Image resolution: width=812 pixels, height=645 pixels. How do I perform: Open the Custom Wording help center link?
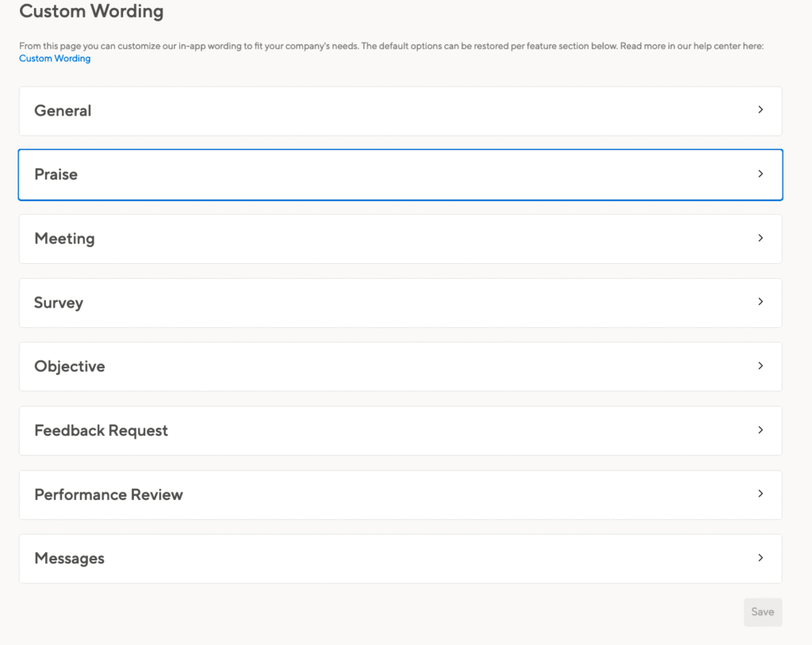point(55,59)
